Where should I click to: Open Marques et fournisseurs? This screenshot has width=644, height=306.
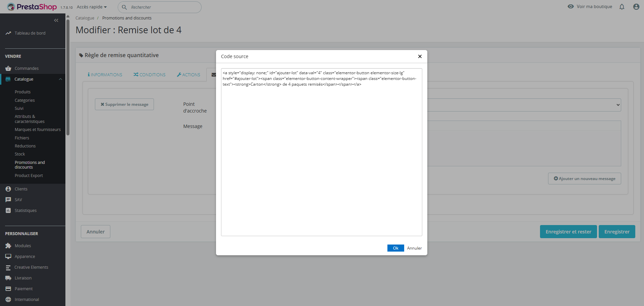coord(38,130)
